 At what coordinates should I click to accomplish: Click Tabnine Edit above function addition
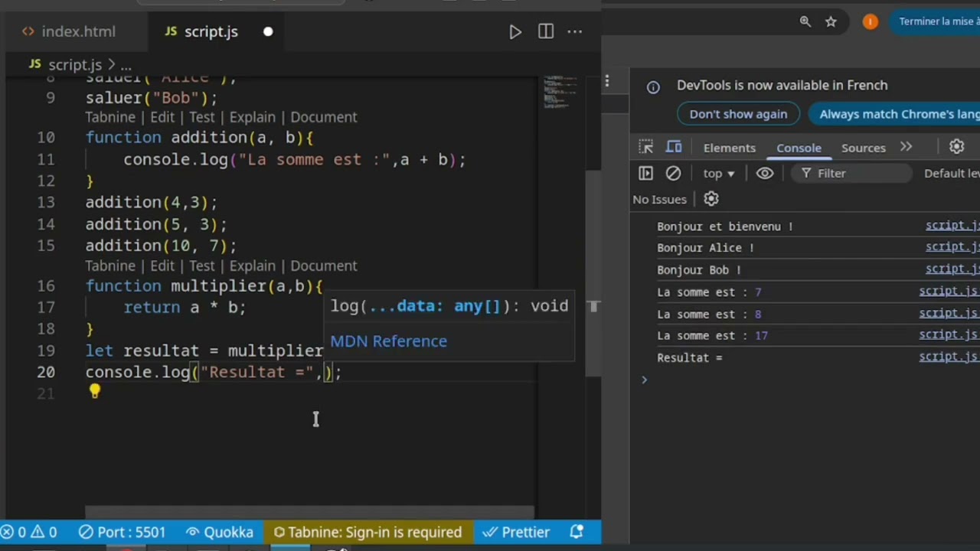162,117
